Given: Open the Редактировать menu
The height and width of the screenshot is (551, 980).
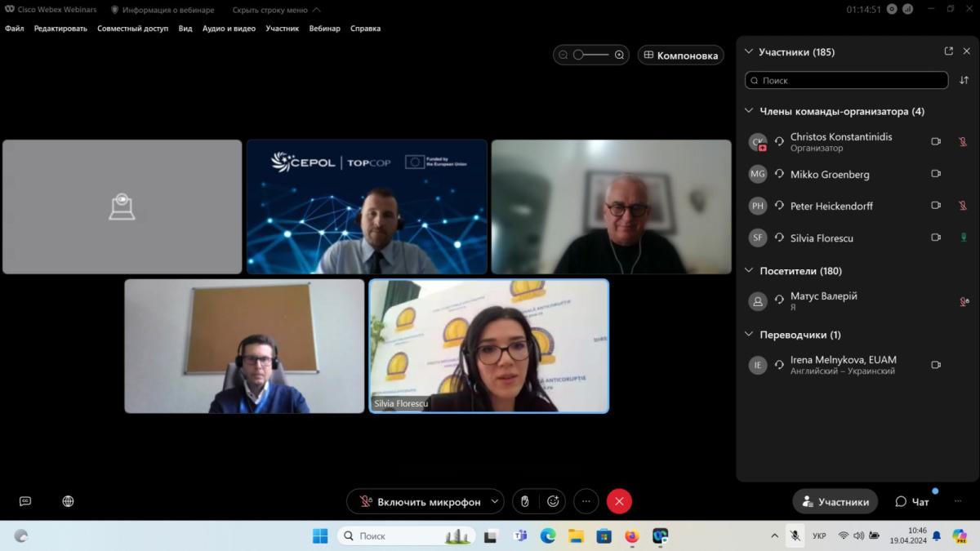Looking at the screenshot, I should tap(60, 29).
